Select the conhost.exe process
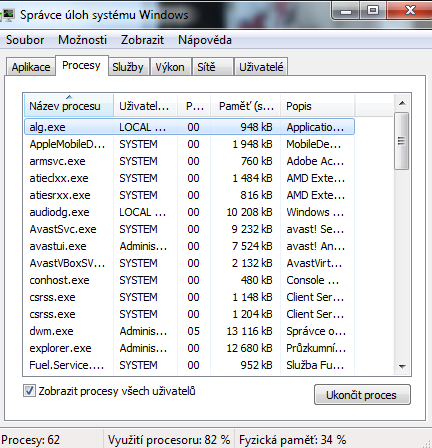Screen dimensions: 432x448 189,280
